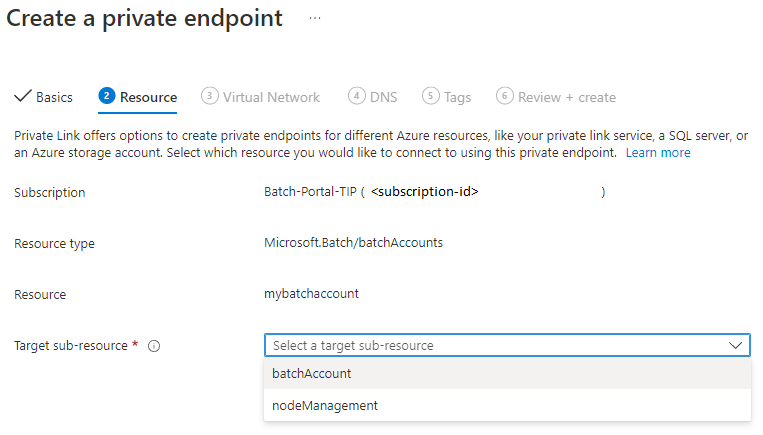Click the Basics step checkmark icon

(22, 96)
